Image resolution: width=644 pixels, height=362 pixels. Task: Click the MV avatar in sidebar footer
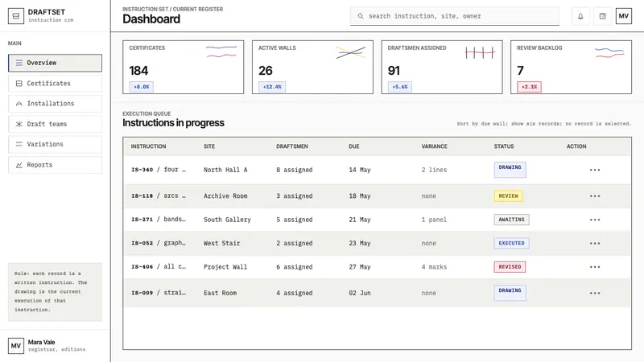pos(16,346)
